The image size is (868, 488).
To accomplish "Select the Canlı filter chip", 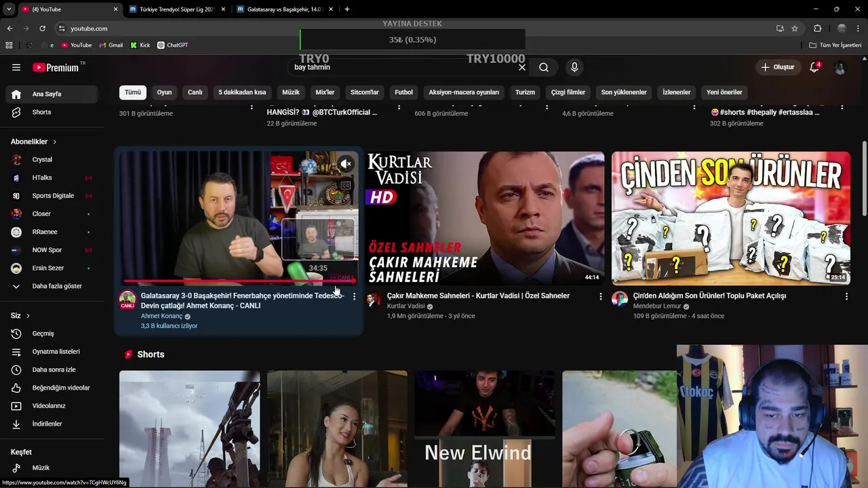I will click(195, 92).
